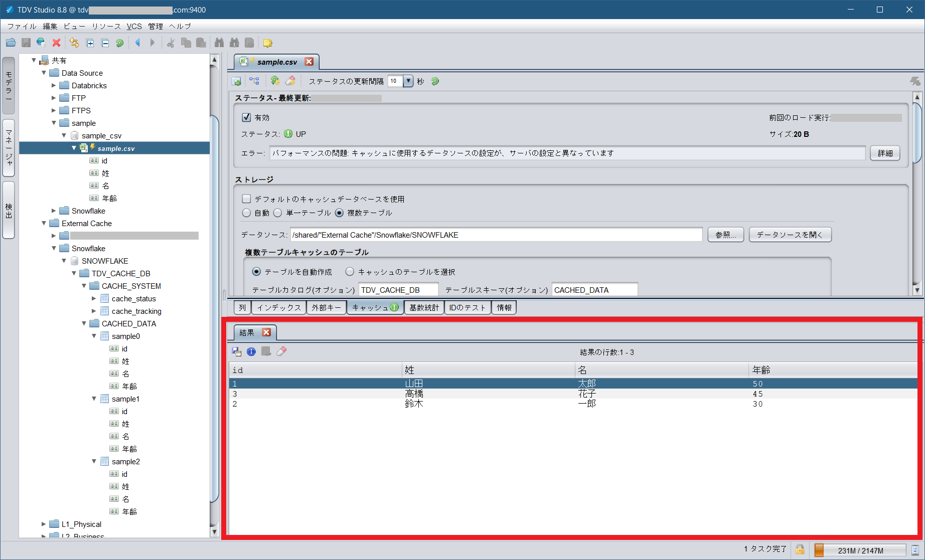Click the 詳細 button
Image resolution: width=925 pixels, height=560 pixels.
pos(885,153)
